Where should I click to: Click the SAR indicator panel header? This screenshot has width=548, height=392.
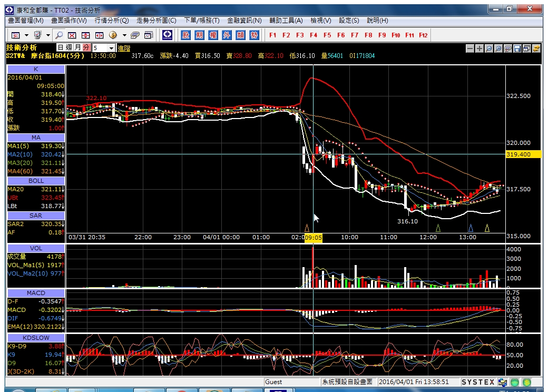[36, 215]
